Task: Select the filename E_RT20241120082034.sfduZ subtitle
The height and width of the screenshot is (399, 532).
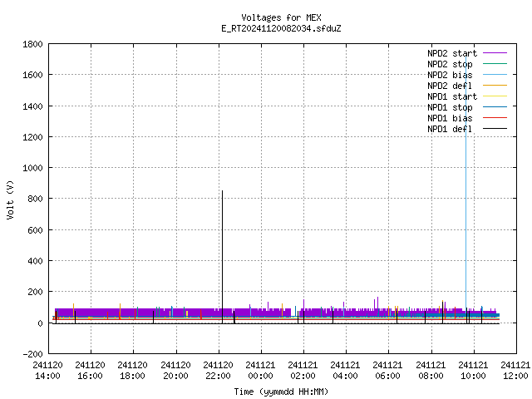Action: coord(281,28)
